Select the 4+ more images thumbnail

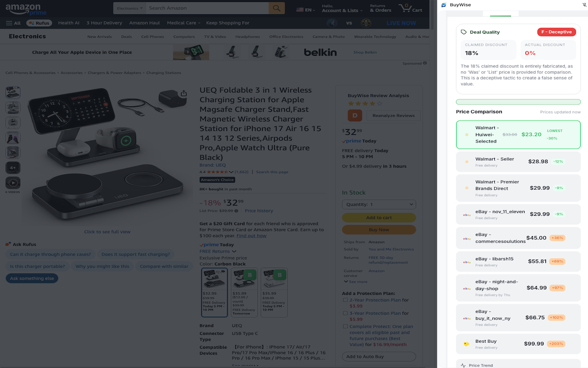(x=13, y=167)
